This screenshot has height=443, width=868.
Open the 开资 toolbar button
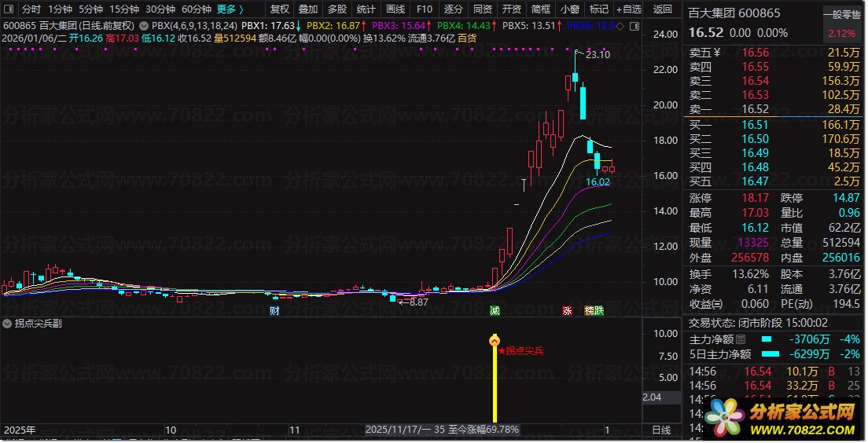click(x=511, y=9)
